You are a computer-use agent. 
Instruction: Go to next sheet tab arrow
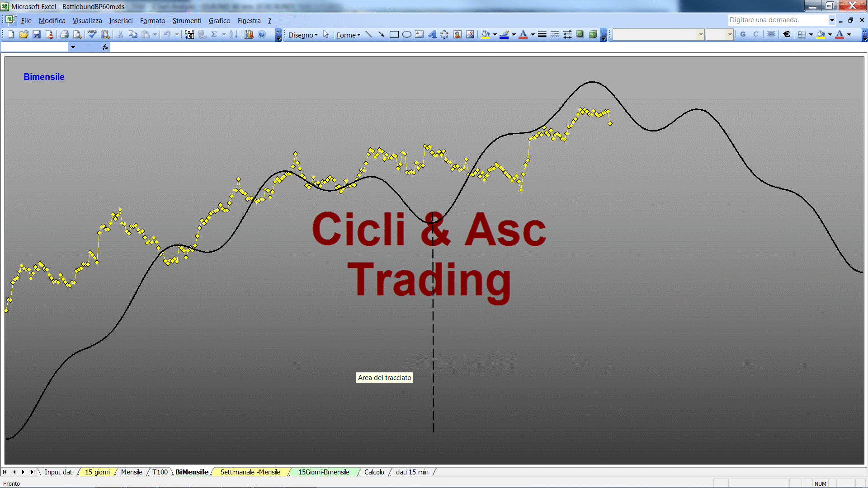pos(23,472)
